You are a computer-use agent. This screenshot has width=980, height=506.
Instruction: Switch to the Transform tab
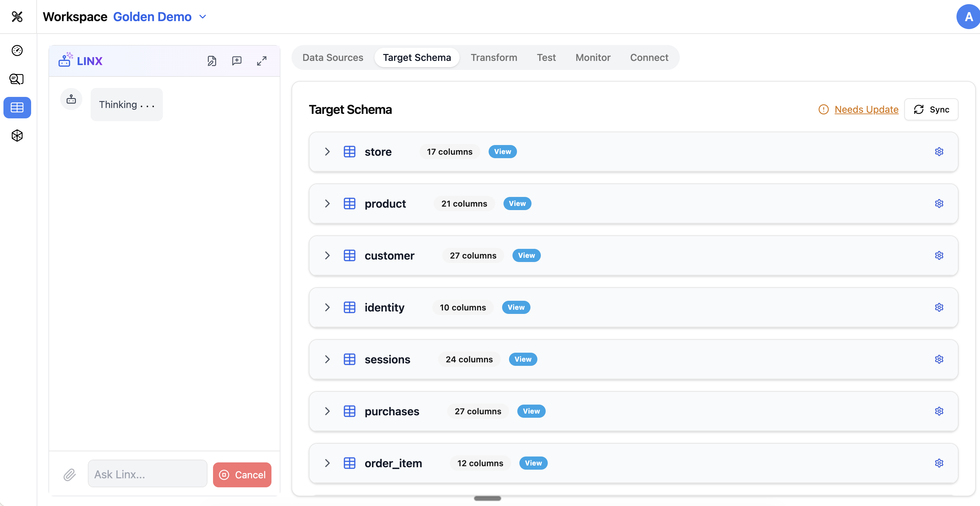tap(494, 57)
